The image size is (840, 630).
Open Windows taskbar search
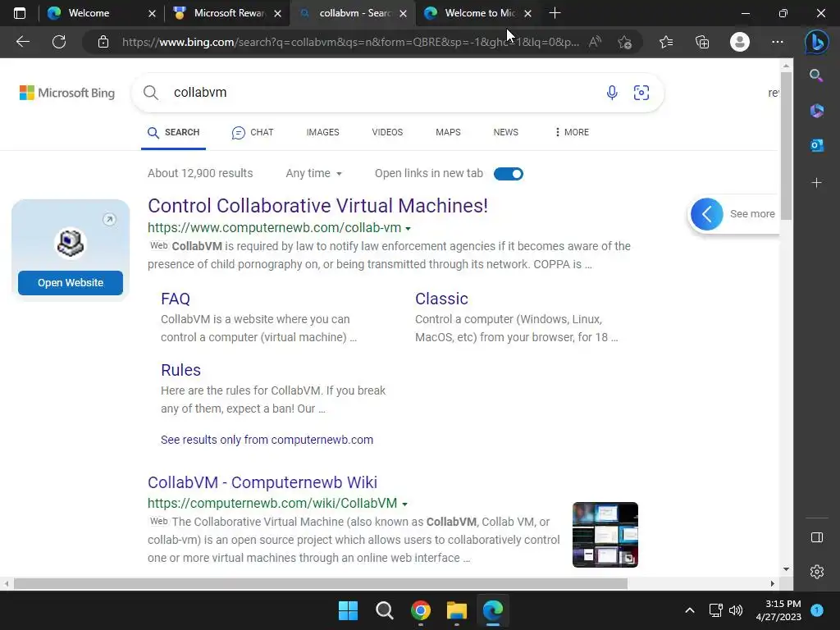385,610
